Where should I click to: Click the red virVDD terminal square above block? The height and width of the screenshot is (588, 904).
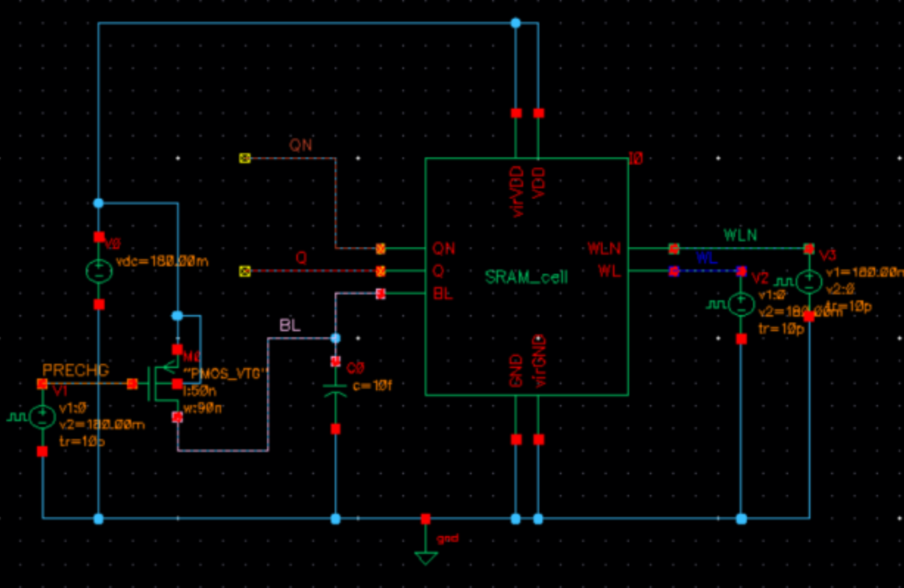[516, 113]
